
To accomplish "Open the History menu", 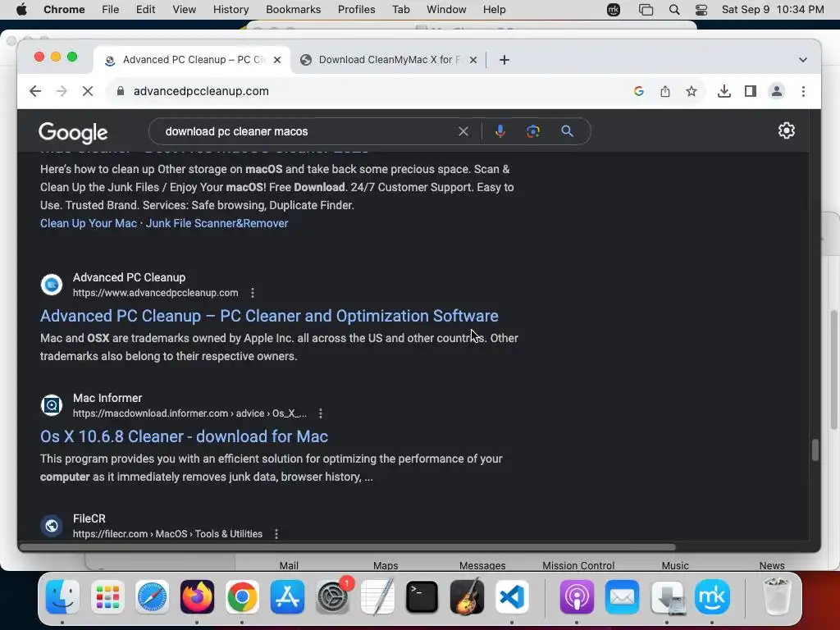I will [x=231, y=10].
